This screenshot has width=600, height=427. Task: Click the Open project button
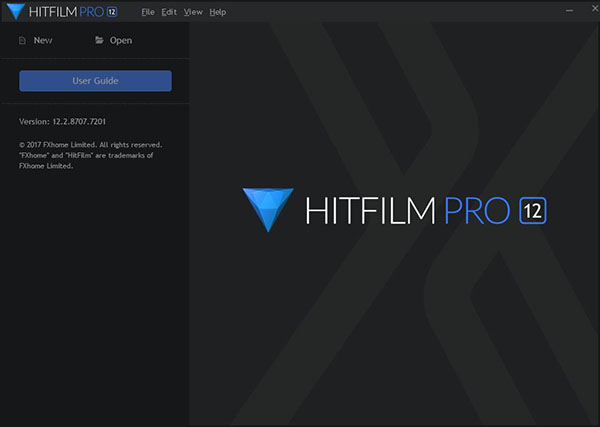(x=113, y=40)
